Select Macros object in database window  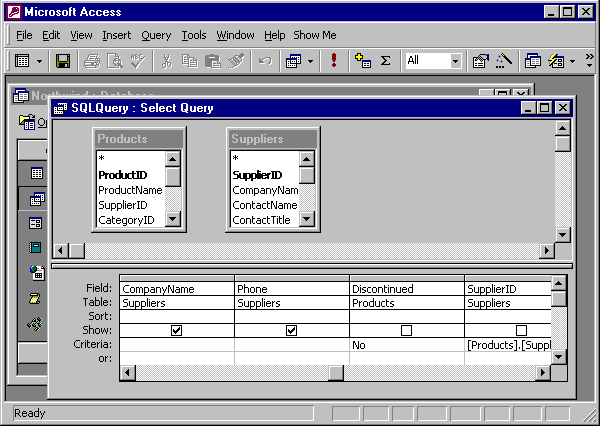tap(34, 299)
